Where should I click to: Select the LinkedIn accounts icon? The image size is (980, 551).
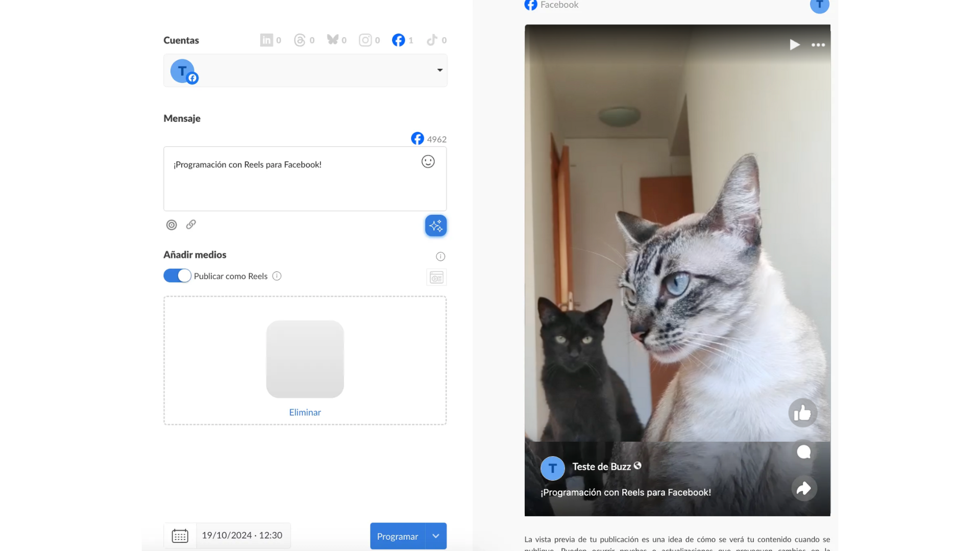tap(266, 40)
